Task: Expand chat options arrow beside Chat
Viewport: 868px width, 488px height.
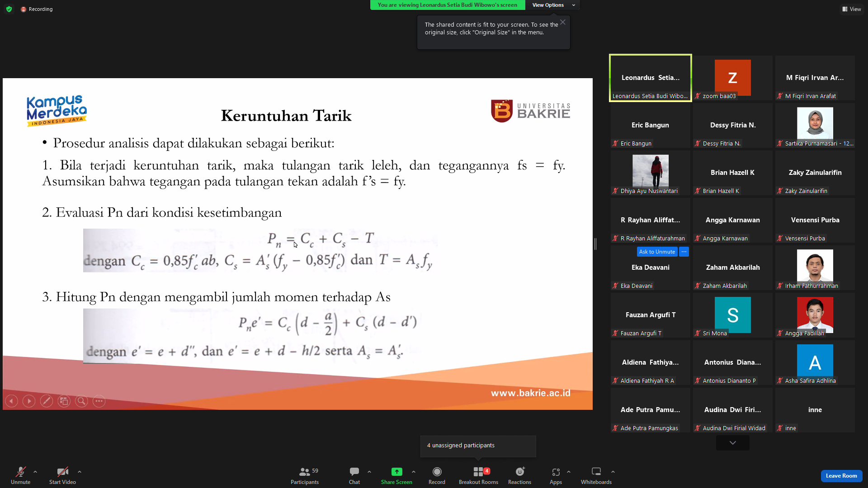Action: (369, 472)
